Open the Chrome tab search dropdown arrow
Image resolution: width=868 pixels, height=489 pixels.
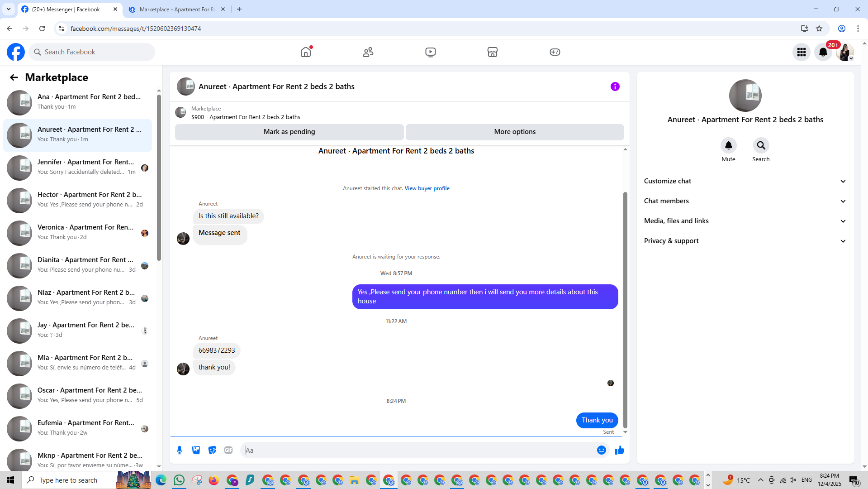point(9,9)
